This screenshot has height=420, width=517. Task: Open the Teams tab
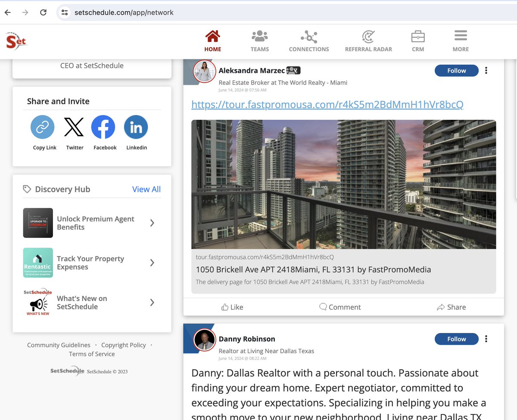260,41
